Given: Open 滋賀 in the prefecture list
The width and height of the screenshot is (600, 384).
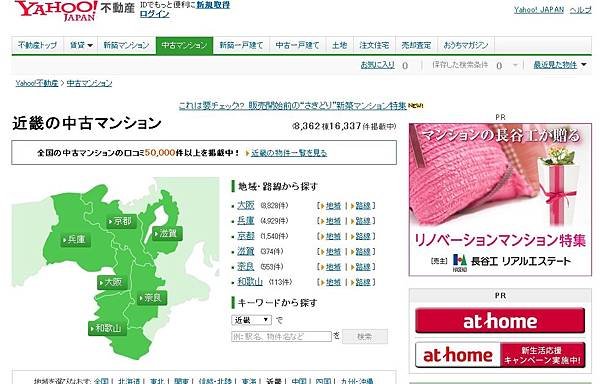Looking at the screenshot, I should [x=246, y=252].
